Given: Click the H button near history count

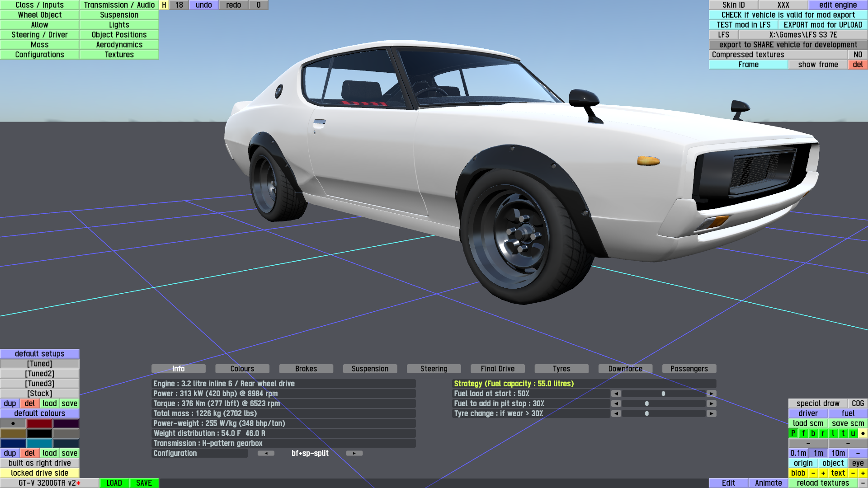Looking at the screenshot, I should [x=164, y=5].
